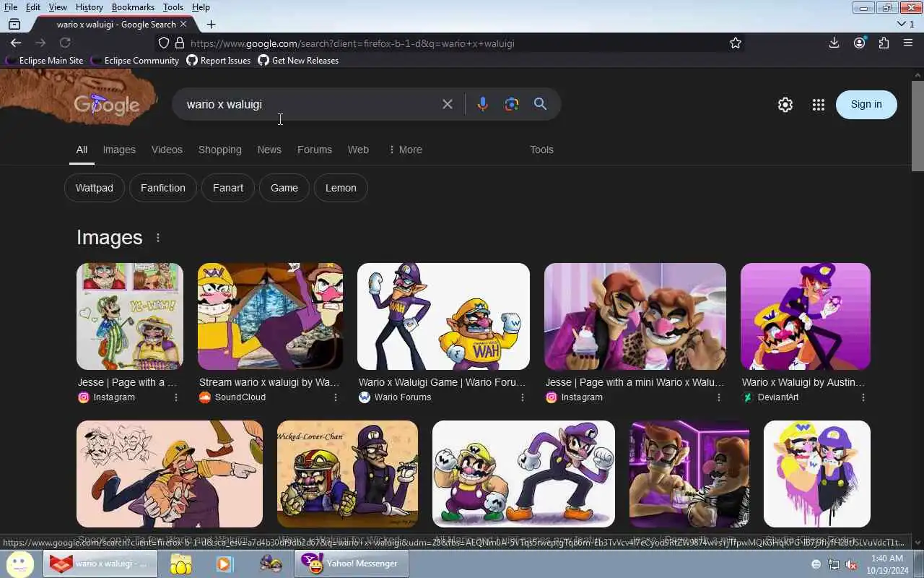Open the more options dots beside Images heading
The height and width of the screenshot is (578, 924).
coord(157,238)
